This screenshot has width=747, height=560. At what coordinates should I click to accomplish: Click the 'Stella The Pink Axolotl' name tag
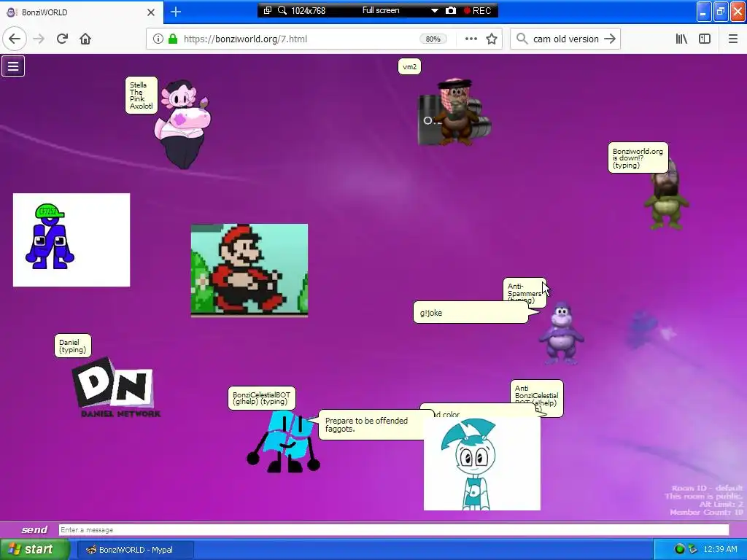pyautogui.click(x=142, y=96)
